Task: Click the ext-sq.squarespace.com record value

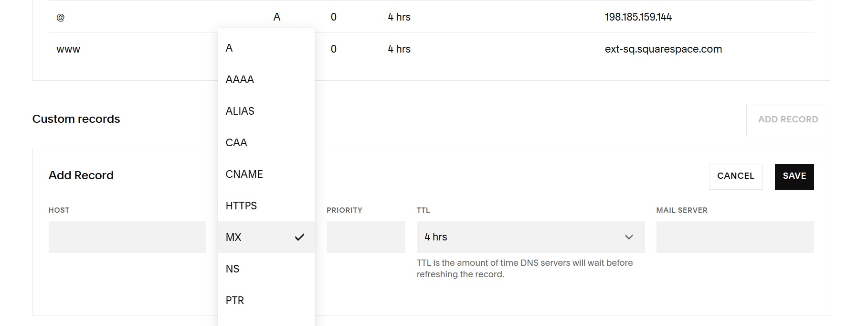Action: pyautogui.click(x=663, y=49)
